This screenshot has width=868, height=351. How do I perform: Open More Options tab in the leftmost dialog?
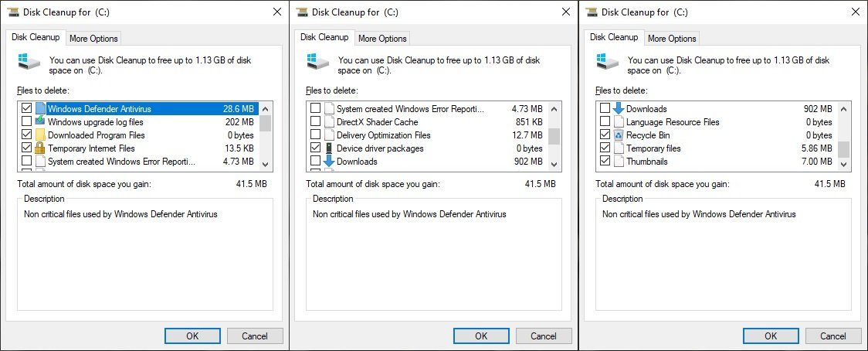(x=93, y=38)
